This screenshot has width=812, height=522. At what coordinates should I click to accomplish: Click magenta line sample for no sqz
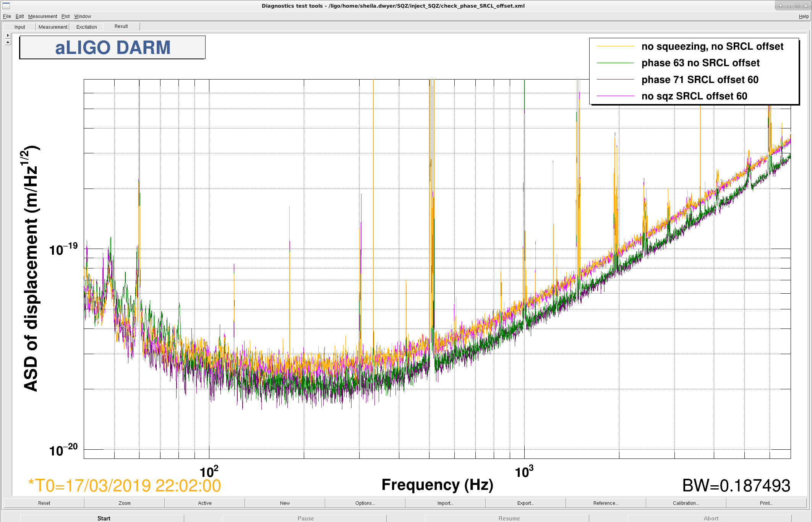615,96
